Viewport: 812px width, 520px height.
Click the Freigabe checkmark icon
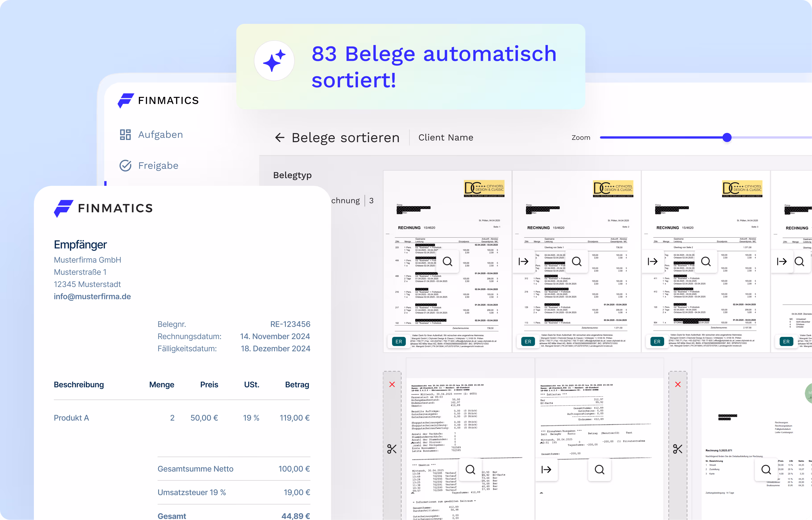coord(125,166)
